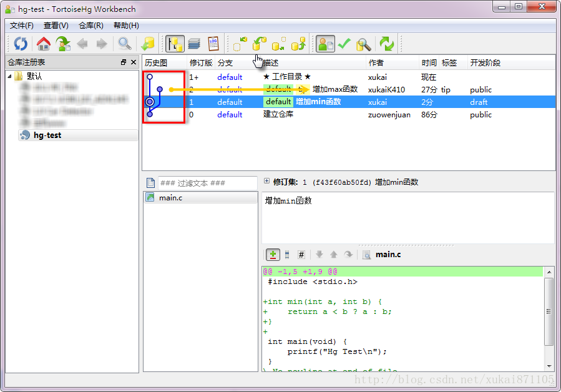Toggle the revision graph view button
This screenshot has height=392, width=561.
point(175,44)
